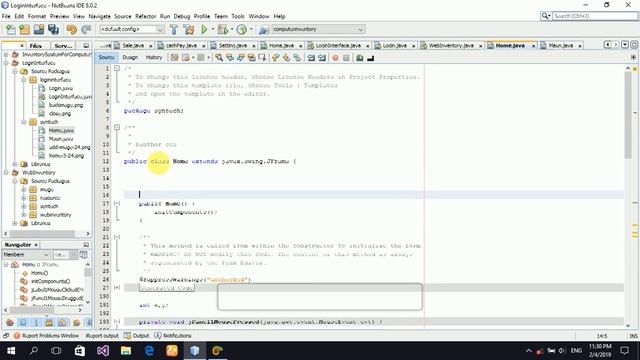Click the Windows Start button

pos(11,351)
